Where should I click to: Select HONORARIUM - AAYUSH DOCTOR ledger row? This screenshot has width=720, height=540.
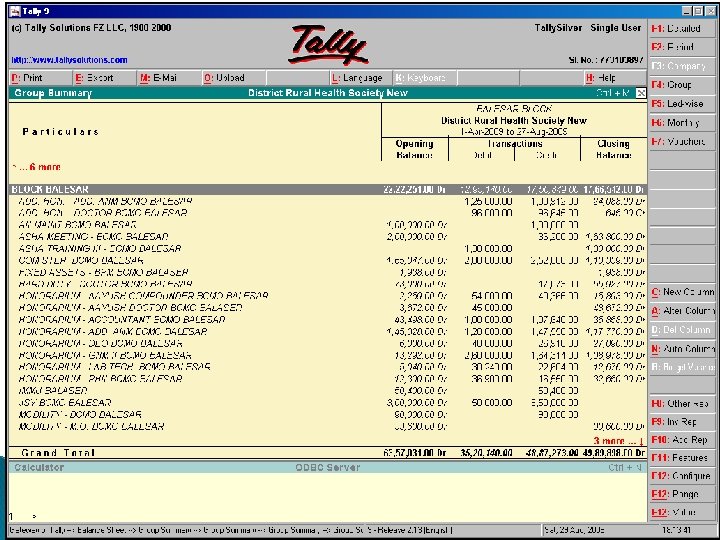pos(328,308)
